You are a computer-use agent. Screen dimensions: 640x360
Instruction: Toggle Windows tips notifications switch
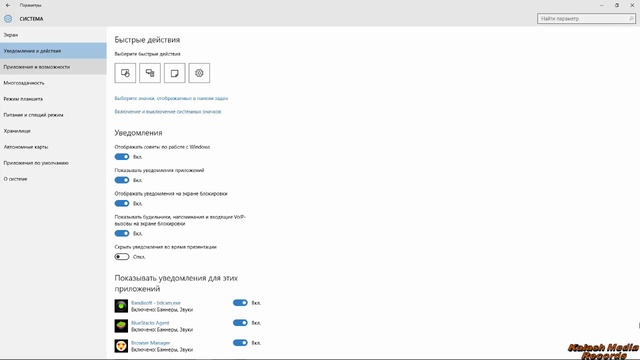[x=122, y=157]
